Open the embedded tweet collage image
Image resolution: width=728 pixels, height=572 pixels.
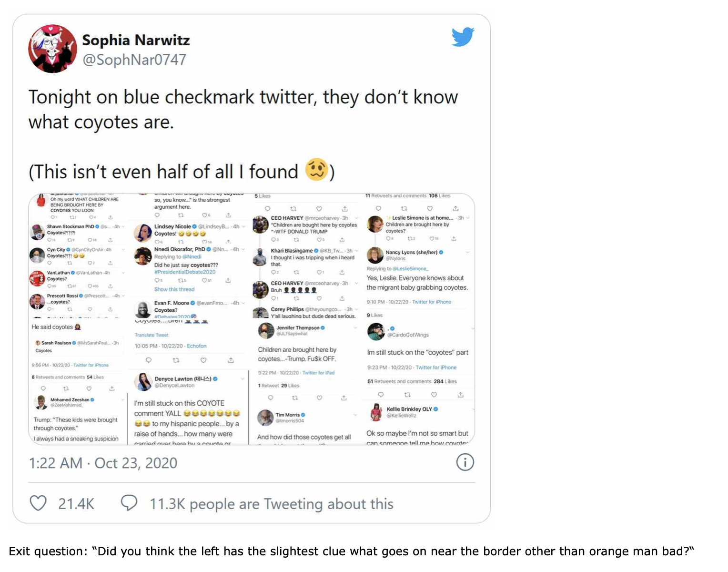252,319
